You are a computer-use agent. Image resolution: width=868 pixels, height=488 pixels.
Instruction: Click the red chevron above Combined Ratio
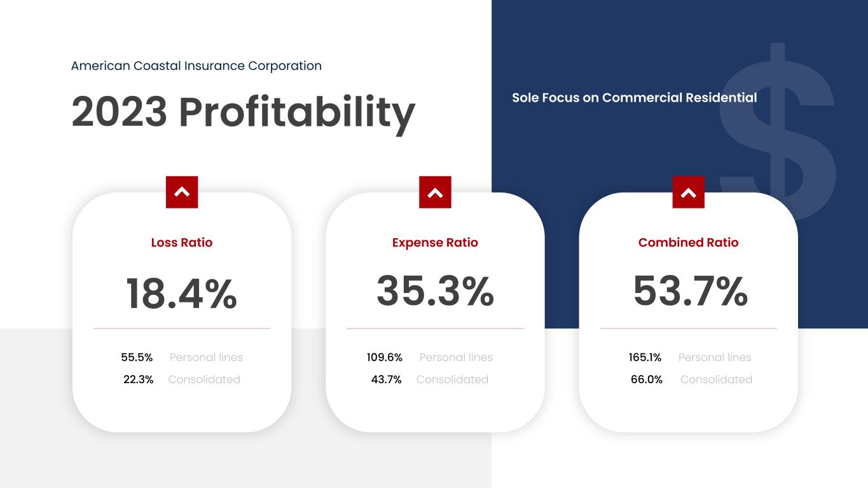click(x=688, y=192)
